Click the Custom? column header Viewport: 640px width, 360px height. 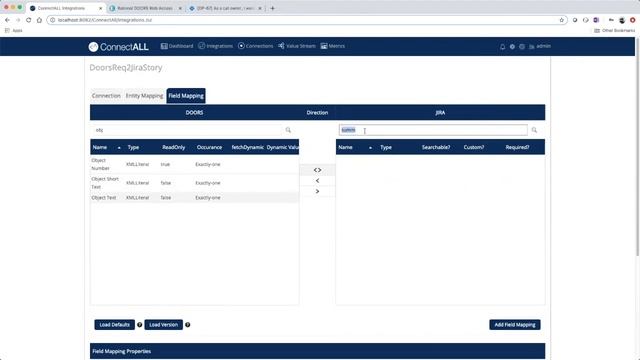pyautogui.click(x=474, y=147)
